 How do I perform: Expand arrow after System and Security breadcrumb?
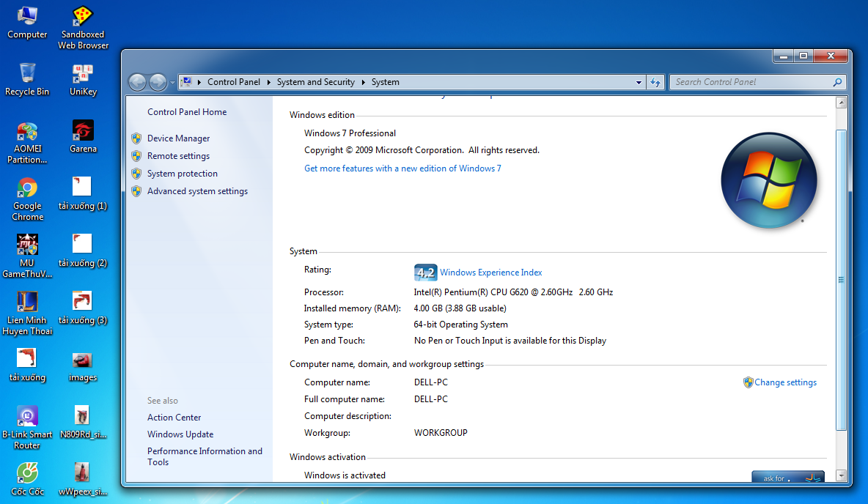[x=363, y=82]
